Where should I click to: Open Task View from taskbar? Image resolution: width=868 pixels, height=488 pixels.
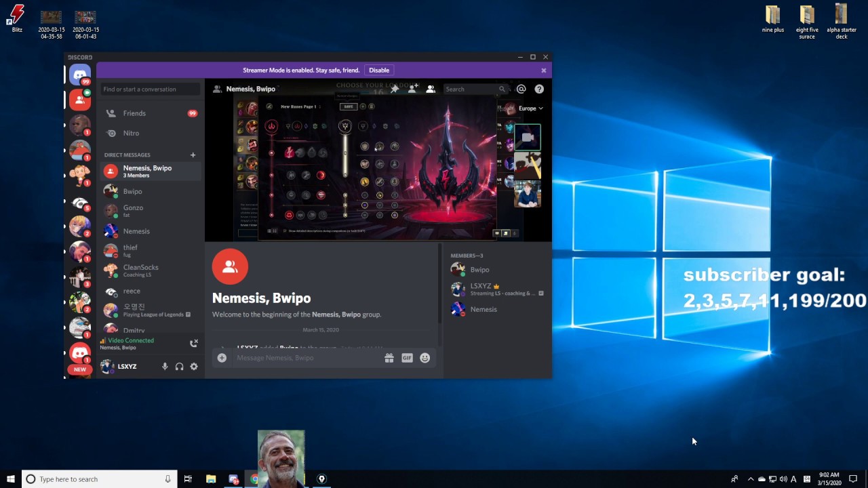[188, 479]
